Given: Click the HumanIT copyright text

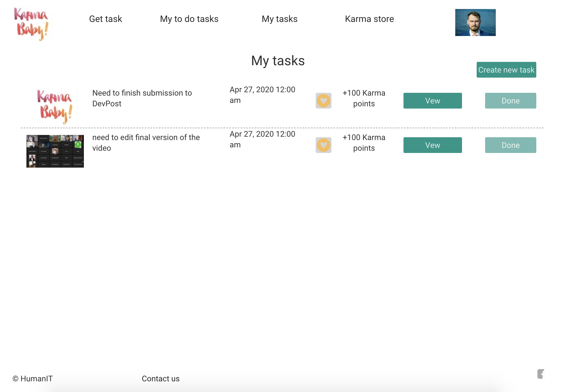Looking at the screenshot, I should point(33,379).
